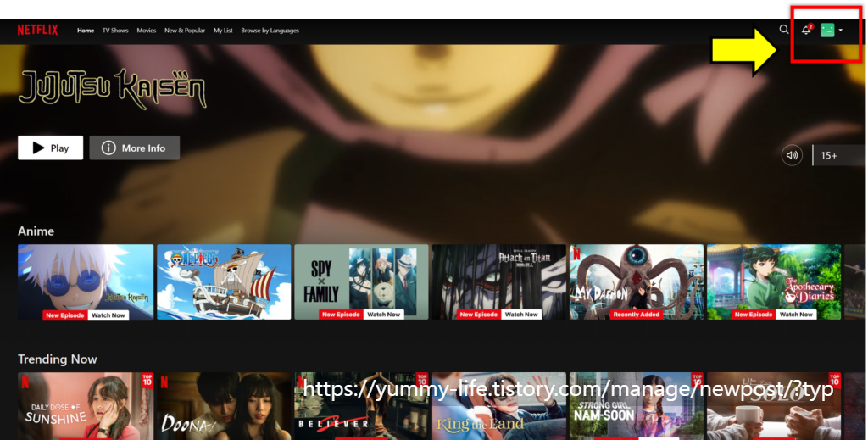This screenshot has width=868, height=440.
Task: Go to the Home tab
Action: (x=86, y=31)
